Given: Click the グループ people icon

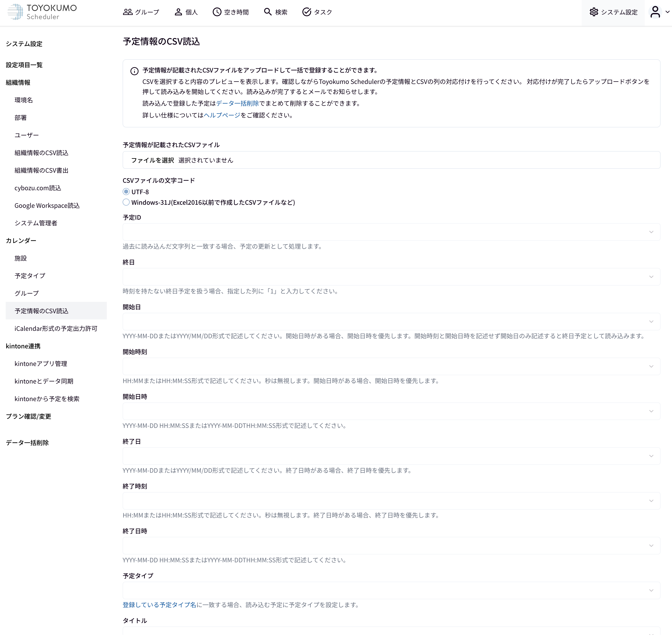Looking at the screenshot, I should pos(128,12).
